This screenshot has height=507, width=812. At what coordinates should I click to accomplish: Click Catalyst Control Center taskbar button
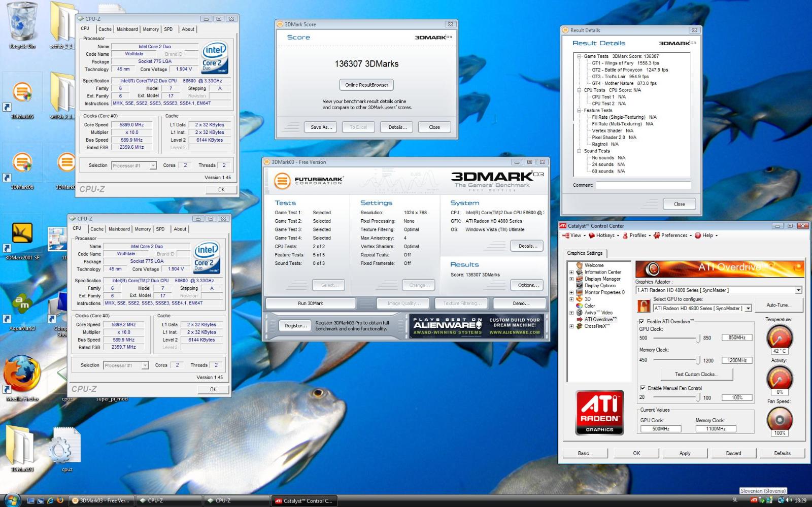click(304, 501)
